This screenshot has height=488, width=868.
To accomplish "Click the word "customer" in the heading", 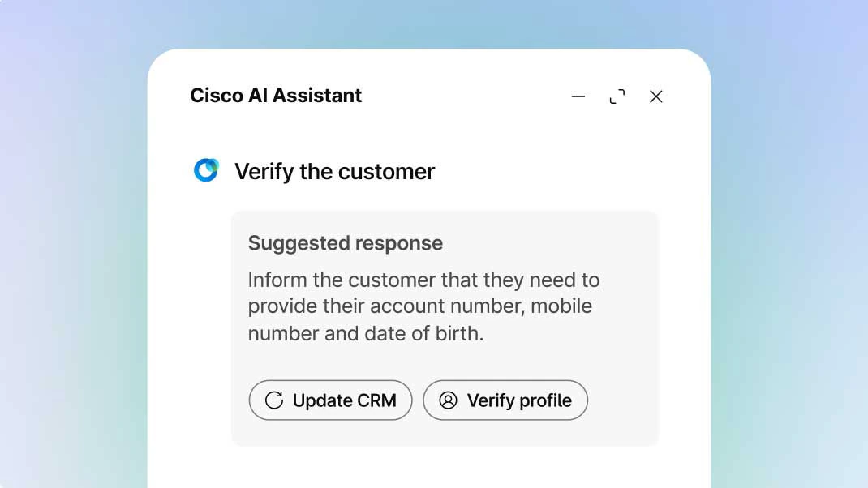I will [387, 172].
